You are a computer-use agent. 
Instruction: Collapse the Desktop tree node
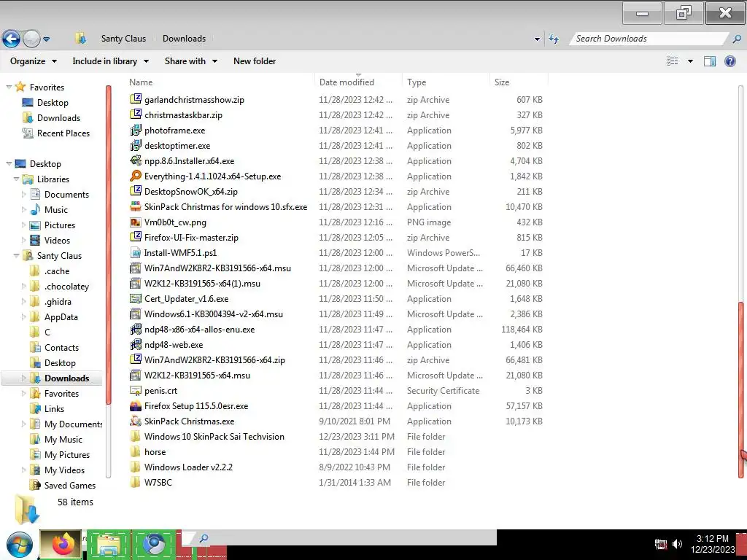9,163
